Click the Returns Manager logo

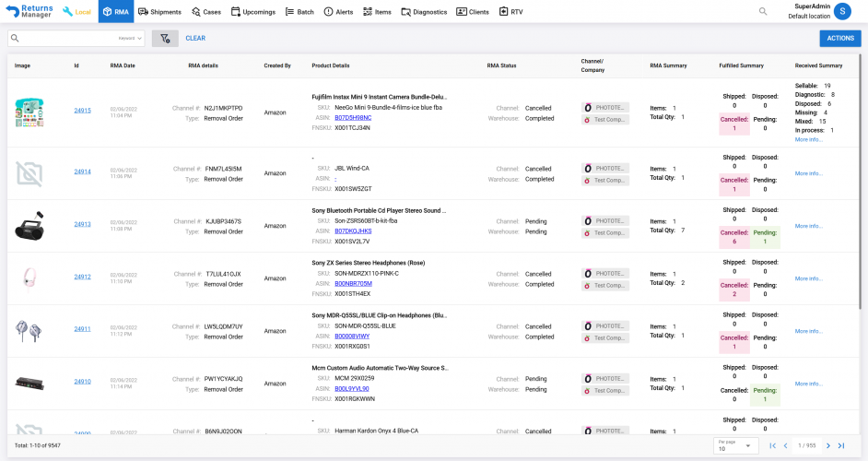click(29, 11)
